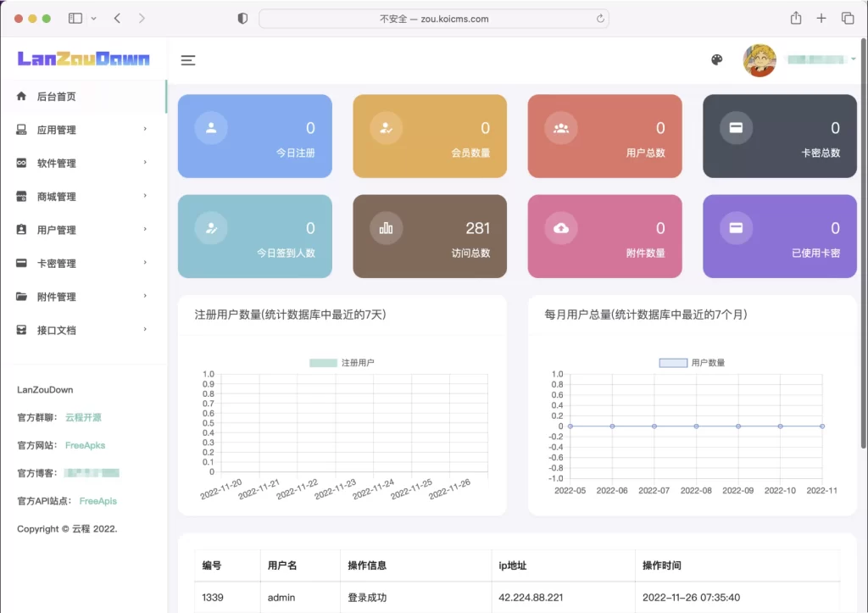This screenshot has width=868, height=613.
Task: Expand the 用户管理 sidebar menu
Action: (x=20, y=230)
